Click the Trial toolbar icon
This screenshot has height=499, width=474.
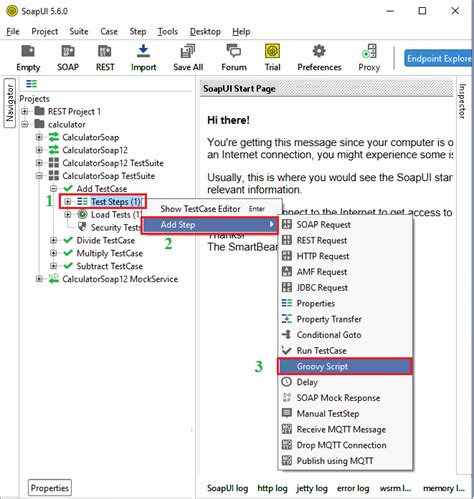pos(272,58)
